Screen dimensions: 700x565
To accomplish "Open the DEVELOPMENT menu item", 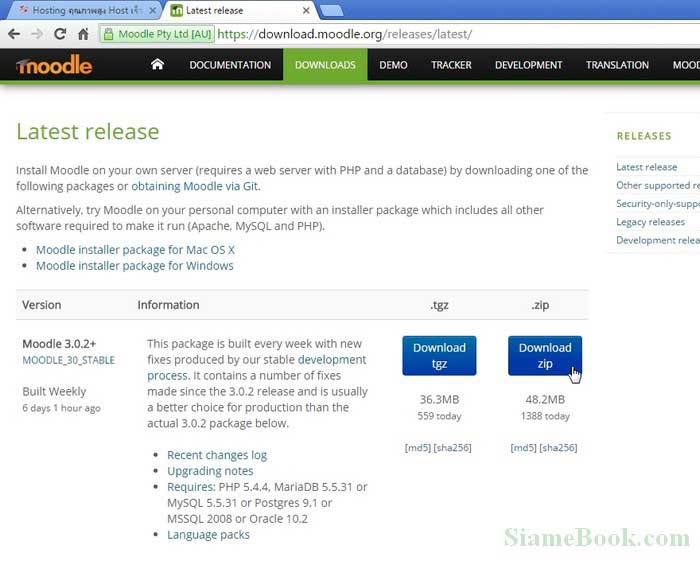I will [x=529, y=65].
